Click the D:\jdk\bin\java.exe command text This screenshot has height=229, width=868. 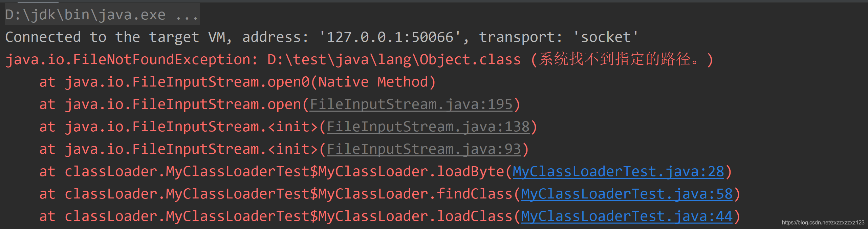tap(85, 15)
